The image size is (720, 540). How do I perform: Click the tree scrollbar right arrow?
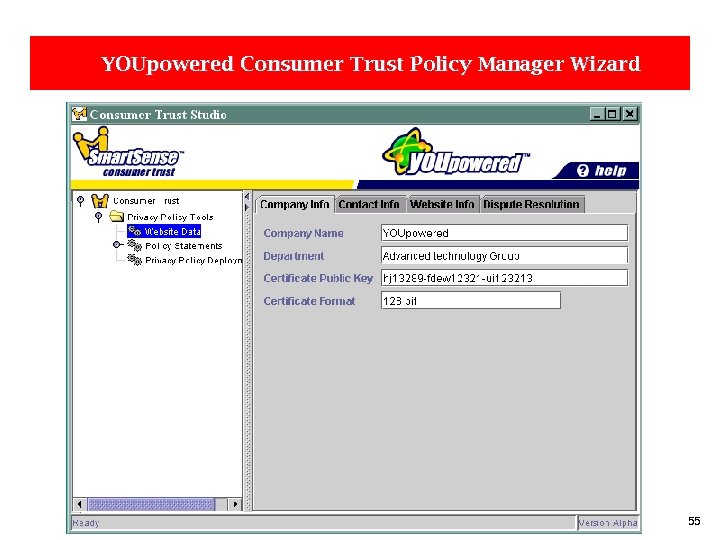coord(235,504)
